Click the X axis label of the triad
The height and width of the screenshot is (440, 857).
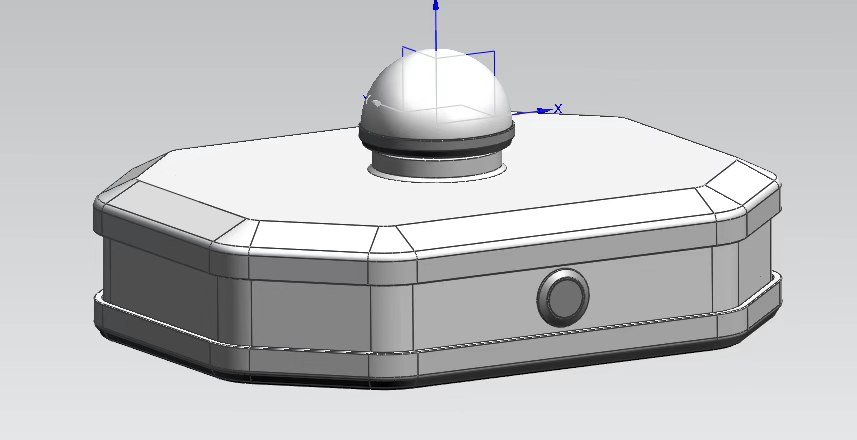point(557,109)
